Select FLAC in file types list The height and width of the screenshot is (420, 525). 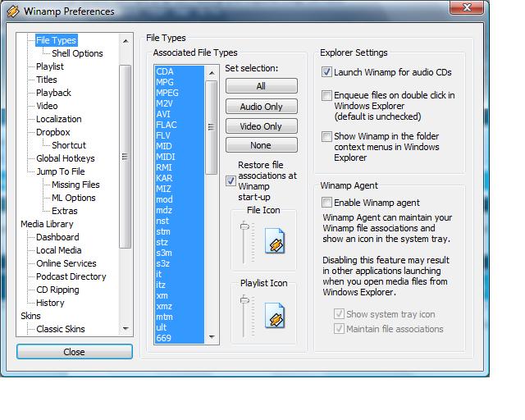(x=180, y=125)
